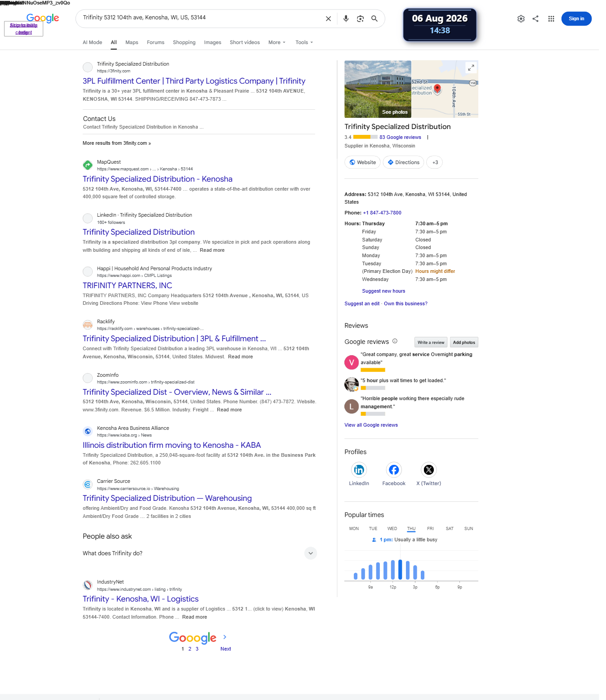Click Add photos button
The image size is (606, 700).
464,343
